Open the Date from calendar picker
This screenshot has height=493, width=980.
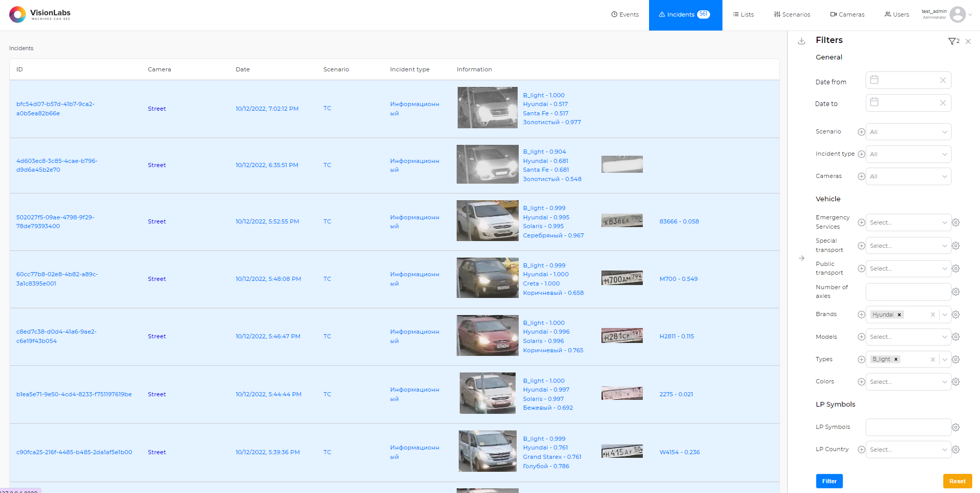[874, 80]
